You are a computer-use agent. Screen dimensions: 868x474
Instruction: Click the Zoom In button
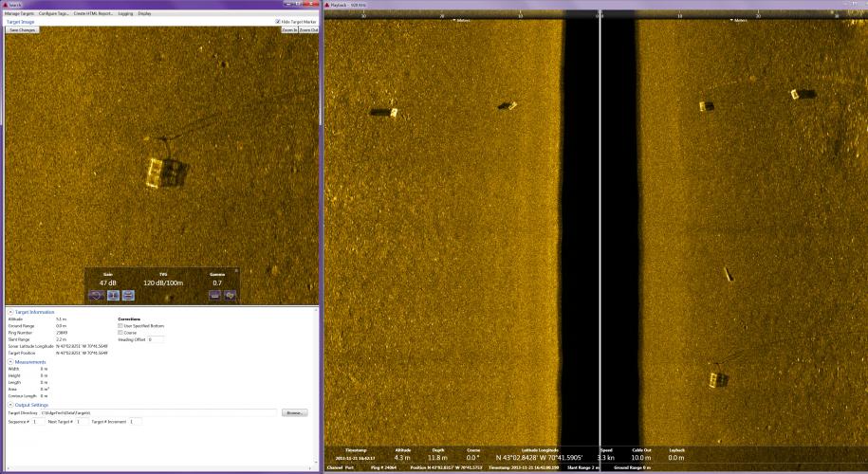(289, 30)
